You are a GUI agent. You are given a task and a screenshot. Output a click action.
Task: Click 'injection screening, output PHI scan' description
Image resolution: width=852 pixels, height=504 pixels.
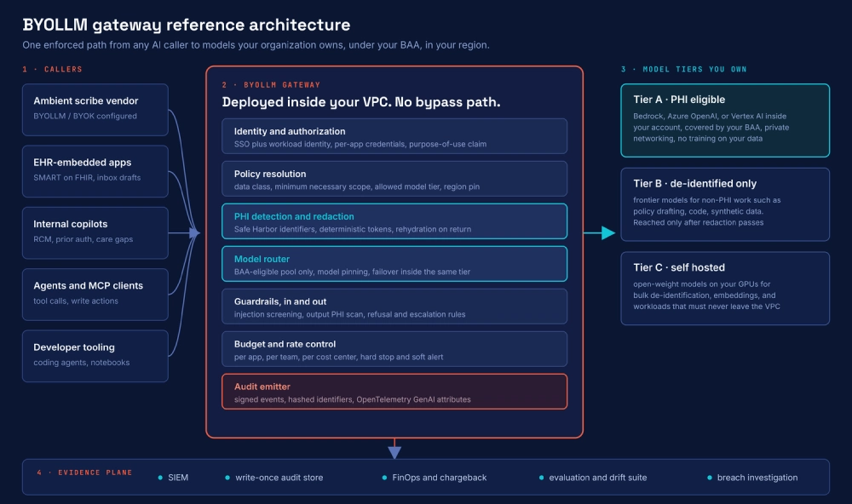[x=349, y=314]
